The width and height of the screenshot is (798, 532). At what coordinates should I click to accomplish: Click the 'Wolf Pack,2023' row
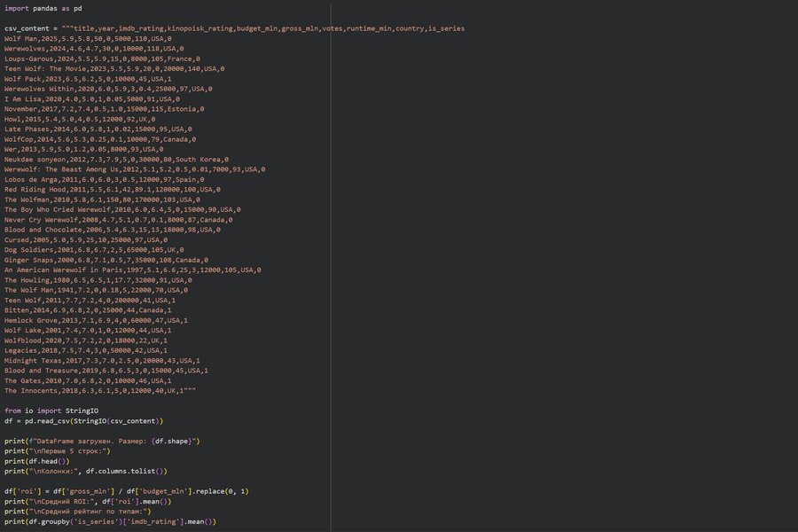88,79
